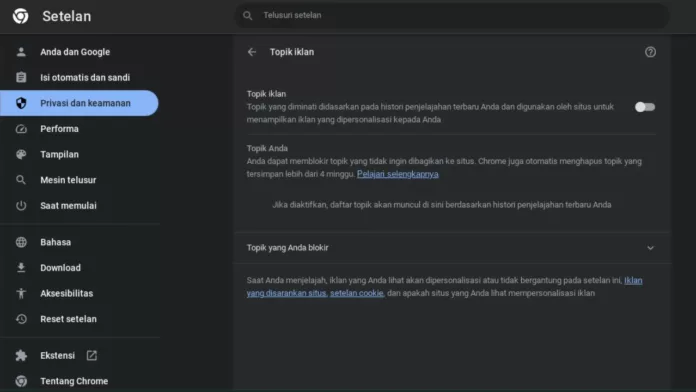Screen dimensions: 696x392
Task: Expand the chevron for Topik yang Anda blokir
Action: (x=650, y=248)
